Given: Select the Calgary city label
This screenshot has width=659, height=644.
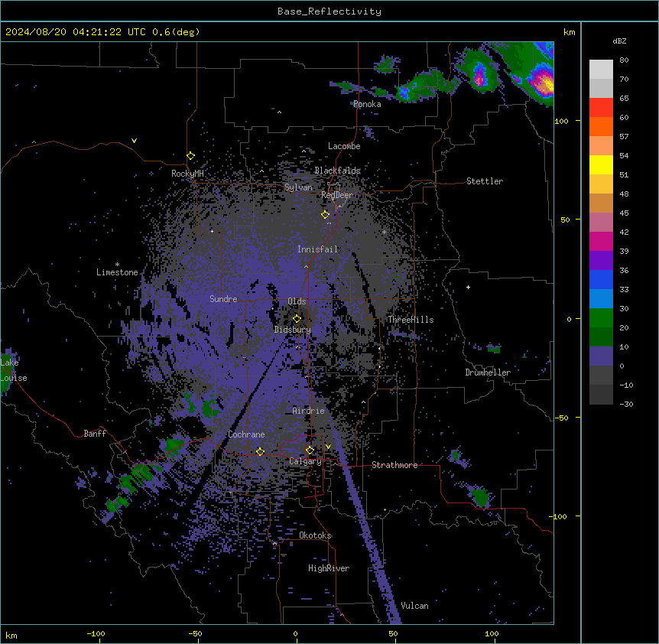Looking at the screenshot, I should point(306,461).
